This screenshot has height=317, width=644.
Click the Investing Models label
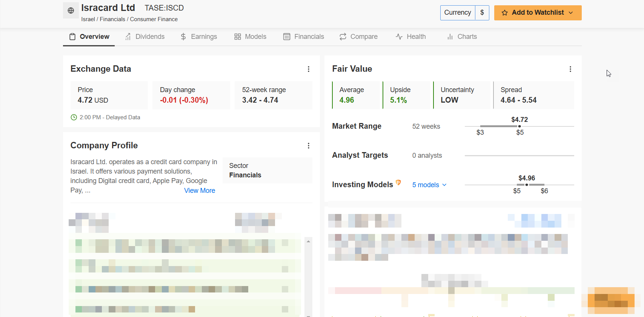point(363,185)
